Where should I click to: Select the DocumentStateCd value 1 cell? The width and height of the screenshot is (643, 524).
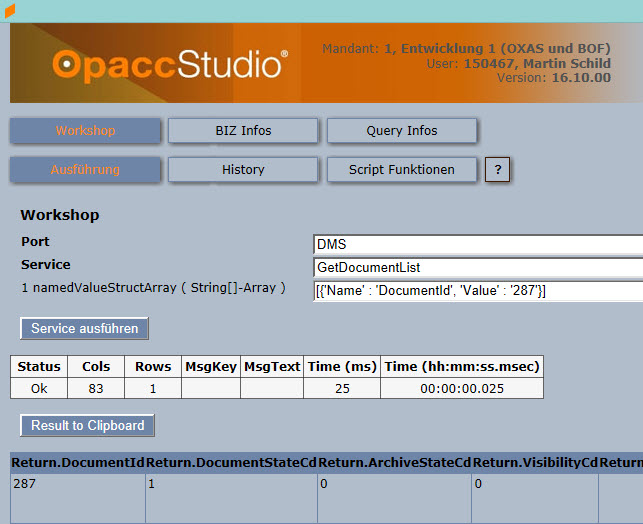coord(231,498)
